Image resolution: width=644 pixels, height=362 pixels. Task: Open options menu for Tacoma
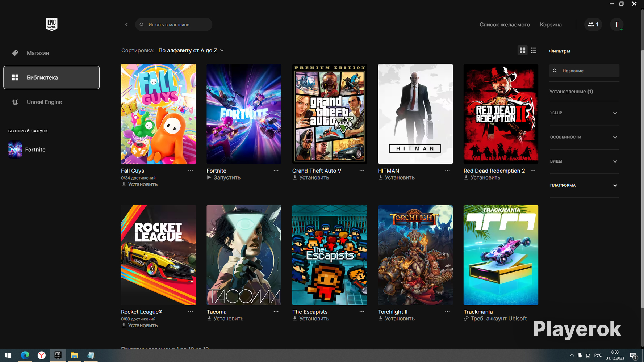pyautogui.click(x=276, y=312)
